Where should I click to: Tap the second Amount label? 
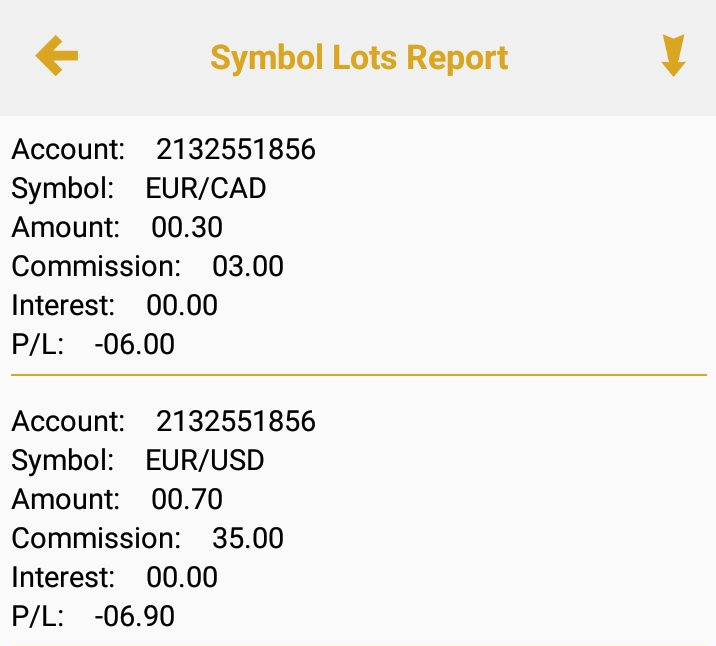click(65, 499)
